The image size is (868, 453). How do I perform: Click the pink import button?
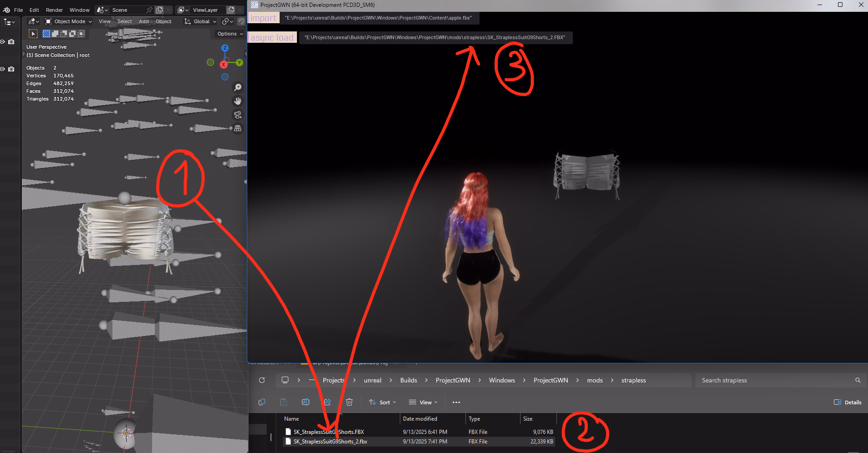[263, 18]
